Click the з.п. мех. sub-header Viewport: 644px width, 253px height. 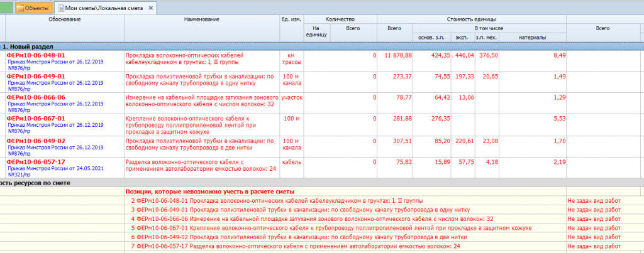[x=486, y=38]
